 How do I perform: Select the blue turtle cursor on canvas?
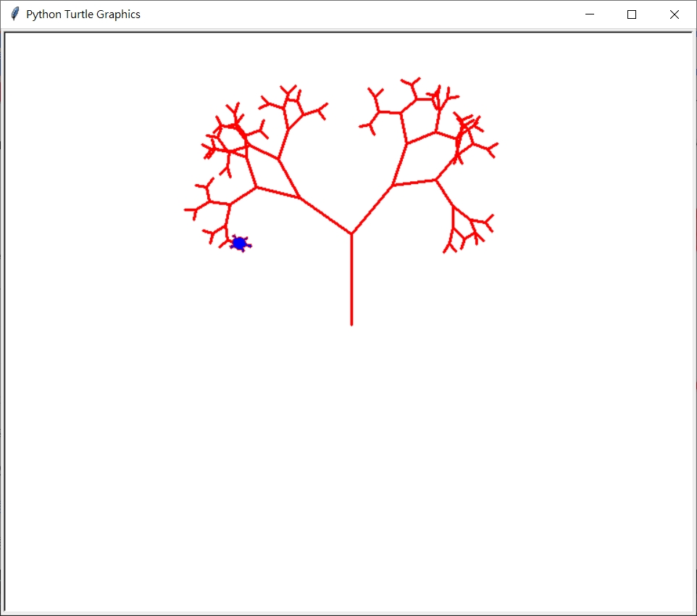(x=240, y=244)
